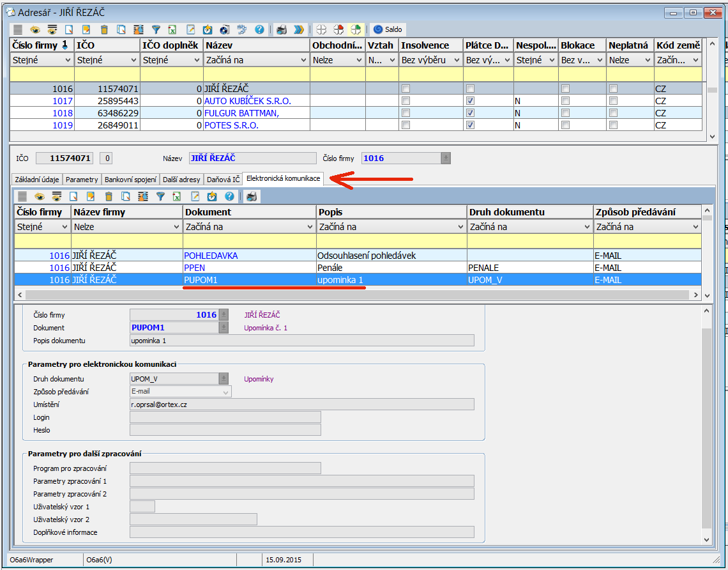Click the single eye view icon in Elektronická komunikace toolbar
Viewport: 728px width, 570px height.
(x=40, y=196)
